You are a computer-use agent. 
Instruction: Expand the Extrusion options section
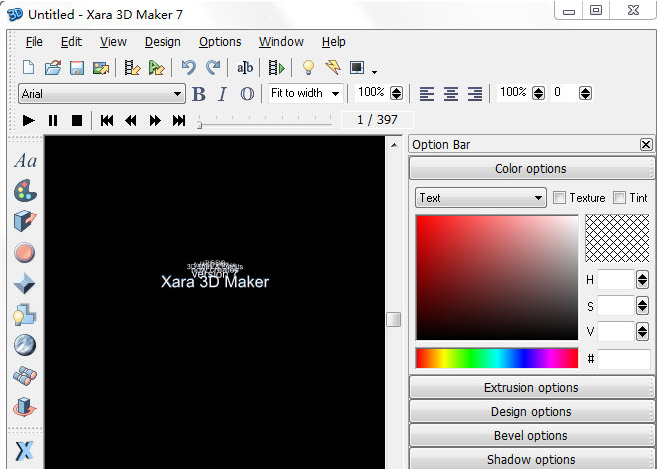coord(530,388)
